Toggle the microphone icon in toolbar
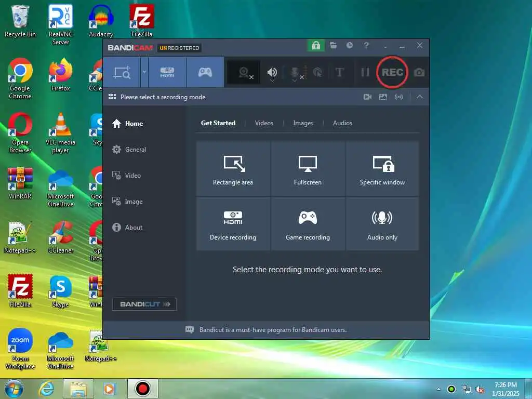The image size is (532, 399). click(x=295, y=72)
